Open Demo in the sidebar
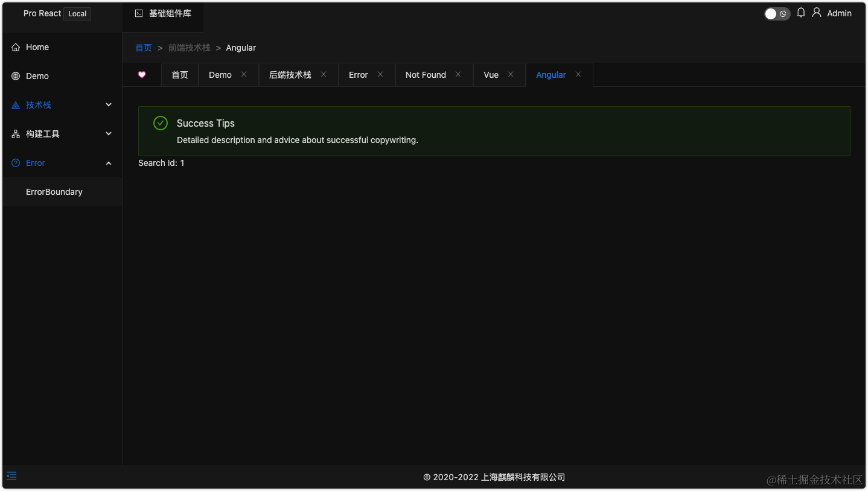Viewport: 868px width, 491px height. tap(62, 76)
